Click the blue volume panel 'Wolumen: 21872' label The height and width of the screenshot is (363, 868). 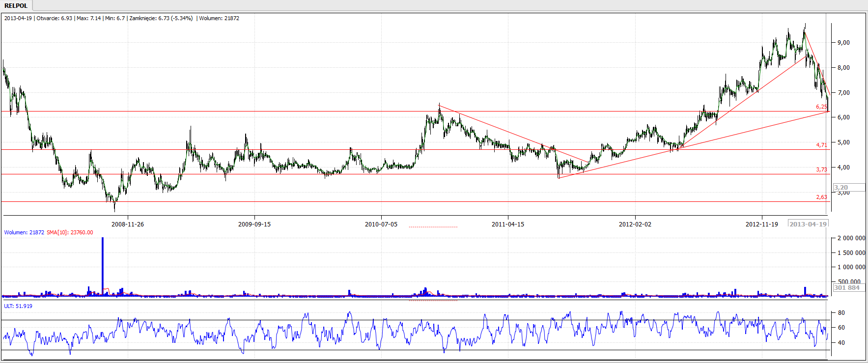pyautogui.click(x=24, y=233)
